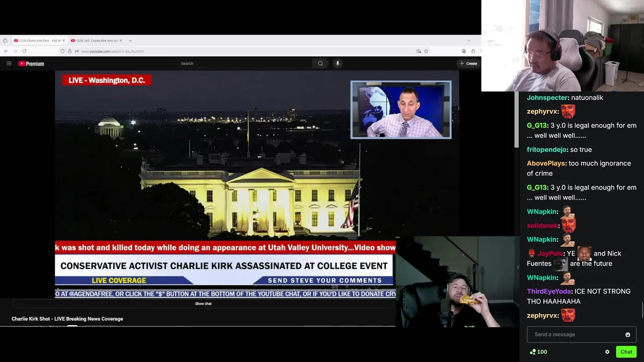Go forward with browser forward arrow

(15, 51)
